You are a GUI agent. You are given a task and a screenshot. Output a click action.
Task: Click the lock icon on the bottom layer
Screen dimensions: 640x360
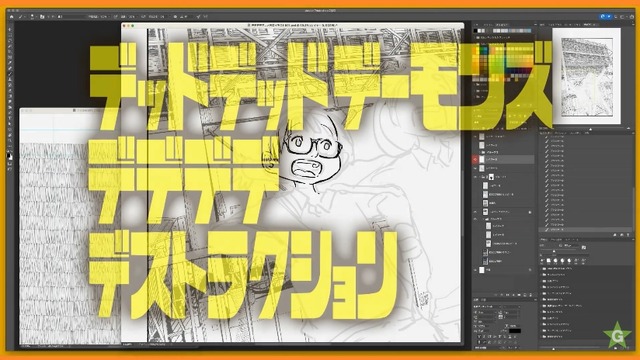coord(530,270)
